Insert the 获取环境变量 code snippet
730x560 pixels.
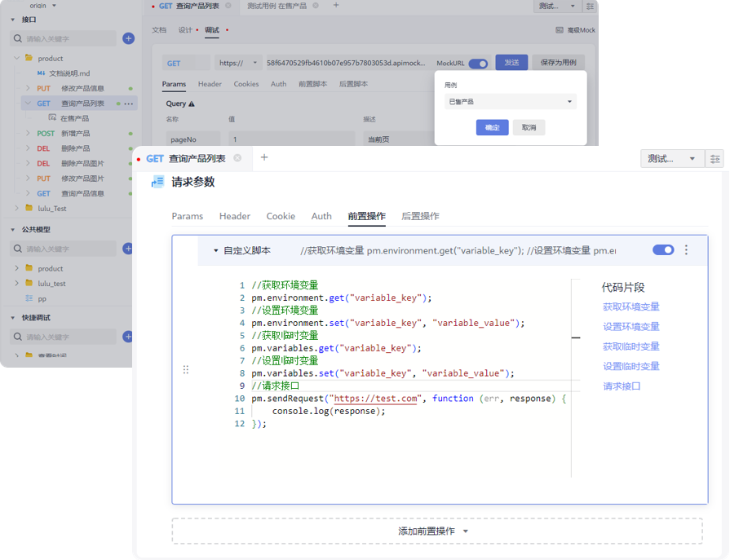(630, 307)
